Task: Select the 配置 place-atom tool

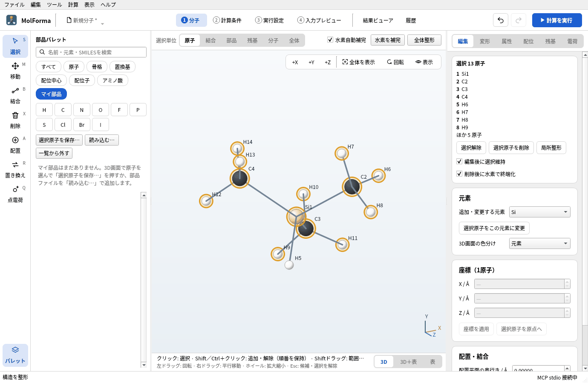Action: [x=15, y=145]
